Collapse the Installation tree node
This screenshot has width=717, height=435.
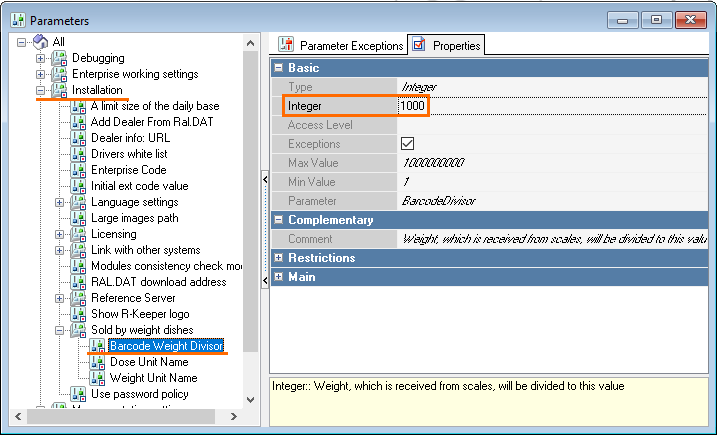tap(41, 90)
